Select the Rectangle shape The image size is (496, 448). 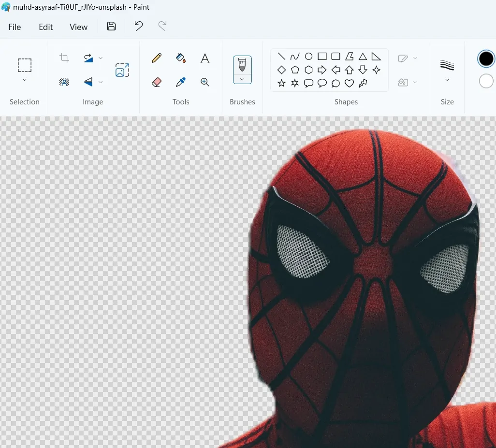tap(322, 56)
